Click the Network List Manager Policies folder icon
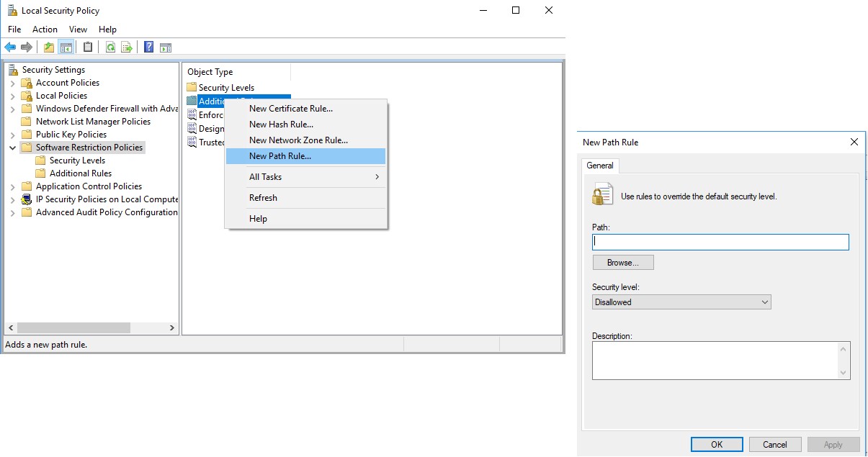This screenshot has height=457, width=868. pyautogui.click(x=27, y=122)
